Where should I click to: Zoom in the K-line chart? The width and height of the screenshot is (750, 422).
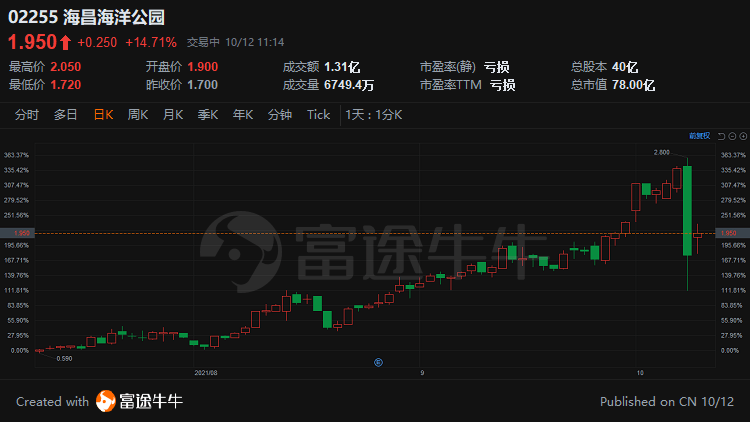point(743,136)
